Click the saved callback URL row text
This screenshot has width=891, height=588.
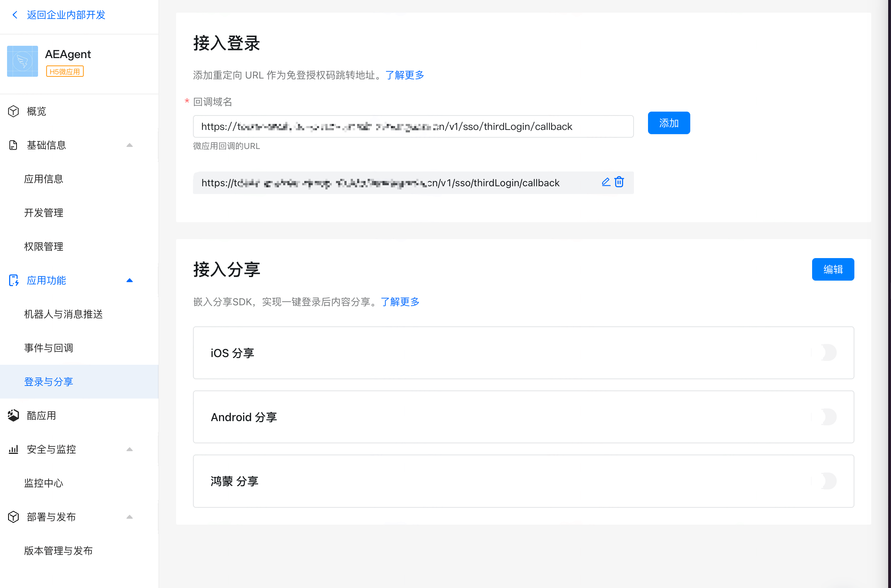pos(380,183)
